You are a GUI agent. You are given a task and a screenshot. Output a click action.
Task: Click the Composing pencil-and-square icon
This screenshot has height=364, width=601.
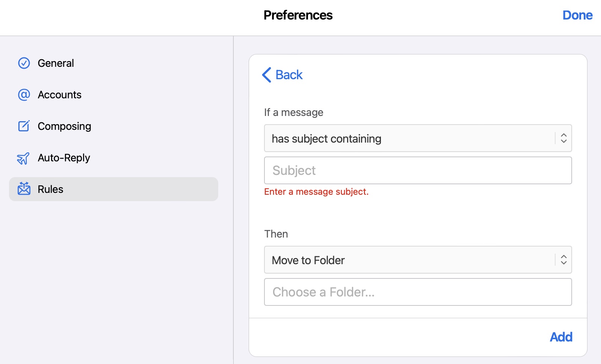(24, 126)
